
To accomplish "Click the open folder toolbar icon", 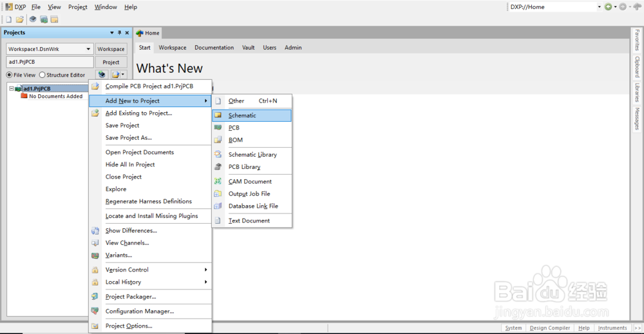I will 20,19.
